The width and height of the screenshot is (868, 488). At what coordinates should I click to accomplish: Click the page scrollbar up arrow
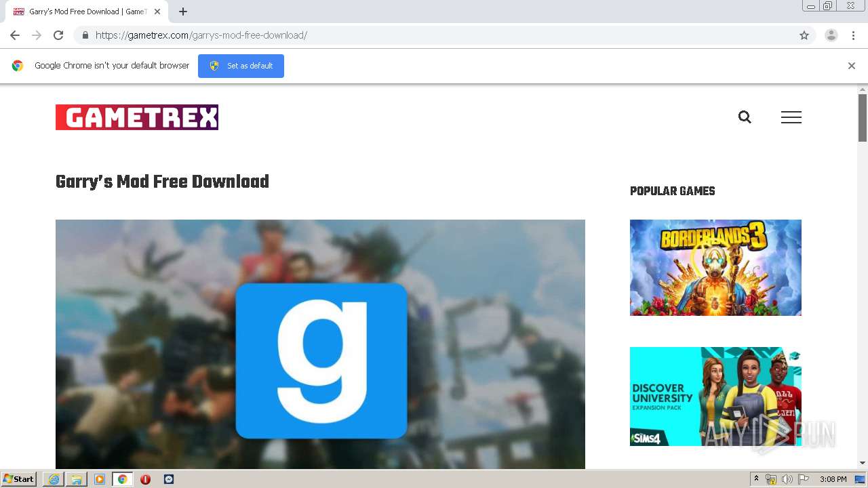(x=863, y=89)
